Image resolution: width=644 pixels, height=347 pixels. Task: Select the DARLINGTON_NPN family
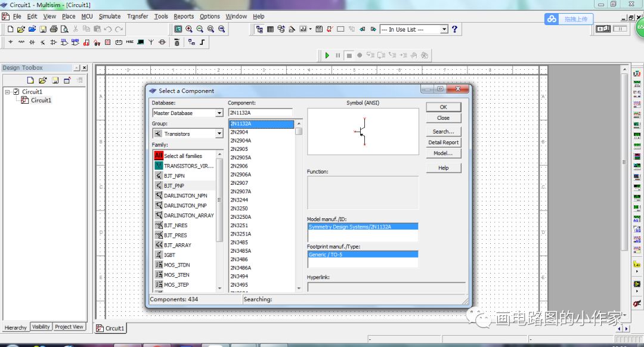point(184,196)
